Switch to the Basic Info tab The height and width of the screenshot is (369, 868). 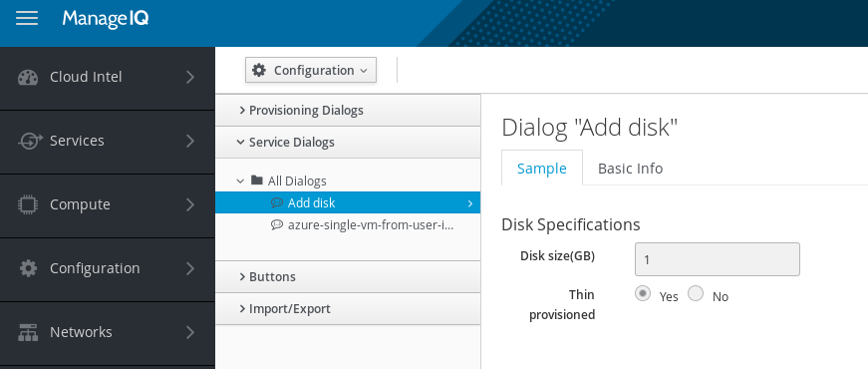click(630, 168)
